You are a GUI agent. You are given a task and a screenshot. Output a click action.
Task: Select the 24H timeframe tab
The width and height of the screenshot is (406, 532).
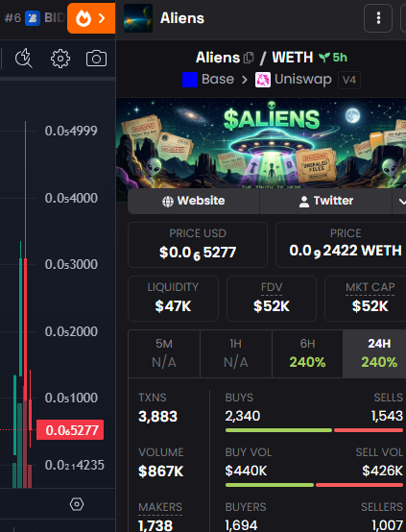pos(374,353)
